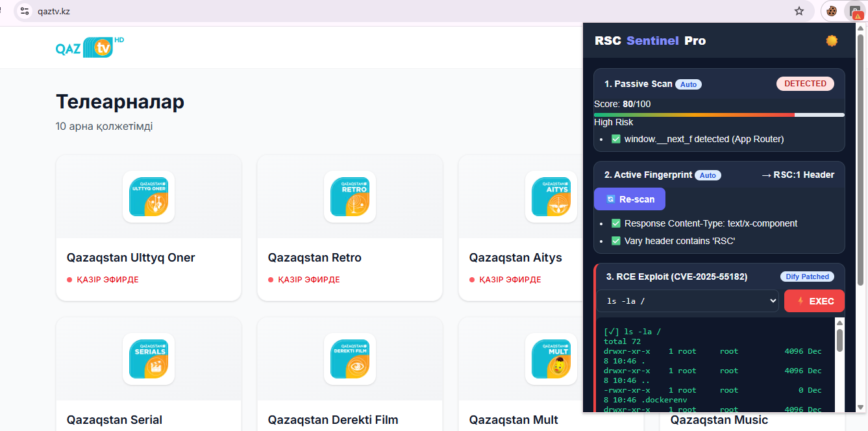The image size is (868, 431).
Task: Toggle the theme sun icon in Sentinel panel
Action: pyautogui.click(x=832, y=41)
